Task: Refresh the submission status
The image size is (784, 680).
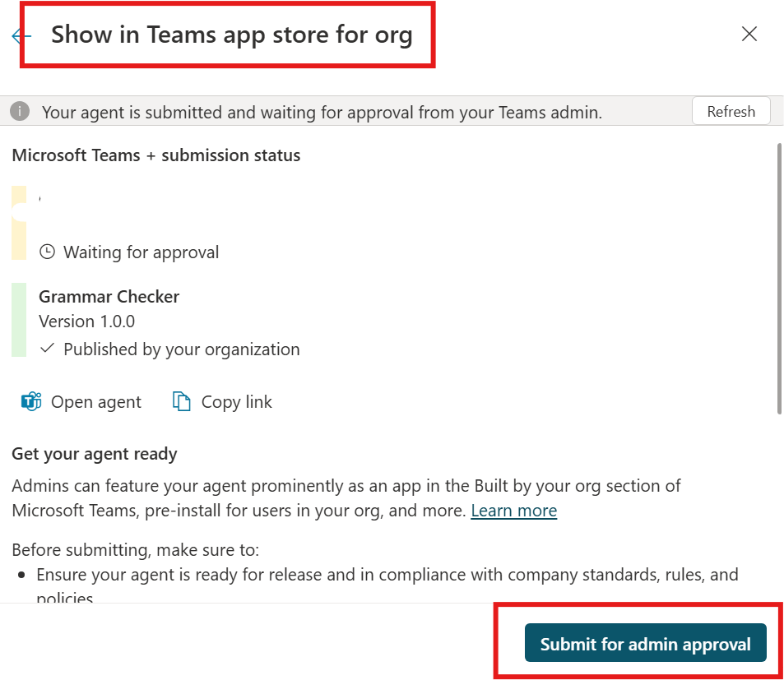Action: click(731, 111)
